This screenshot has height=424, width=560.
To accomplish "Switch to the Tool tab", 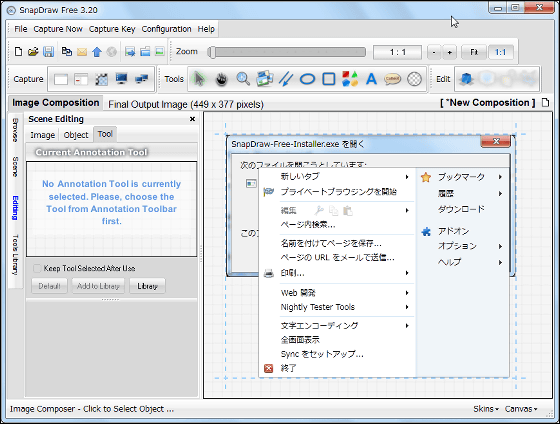I will 105,134.
